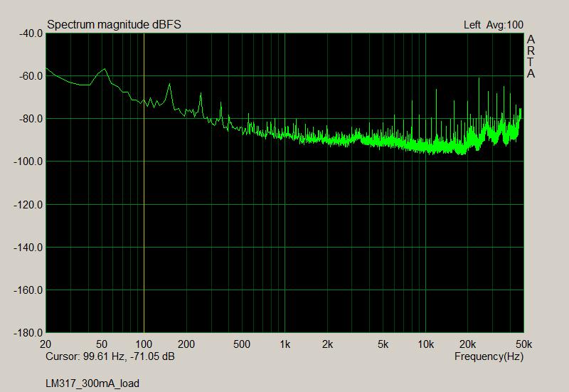Click the -140.0 y-axis label
The image size is (569, 392).
point(28,248)
